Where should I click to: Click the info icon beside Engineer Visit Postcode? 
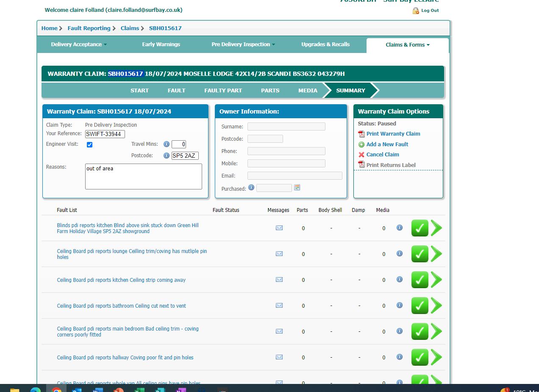(x=167, y=156)
